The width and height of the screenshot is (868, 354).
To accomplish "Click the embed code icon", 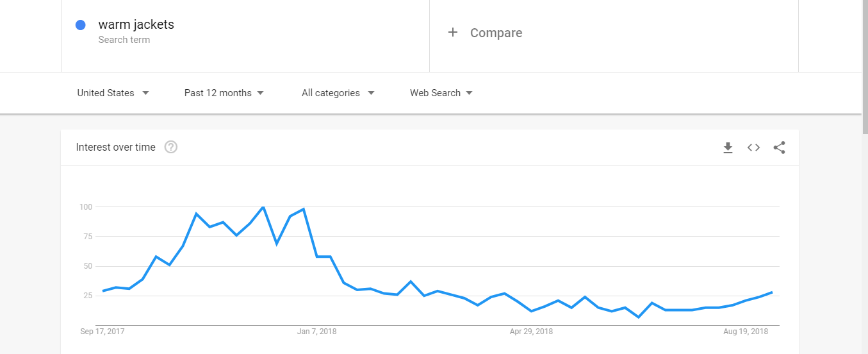I will (x=753, y=147).
